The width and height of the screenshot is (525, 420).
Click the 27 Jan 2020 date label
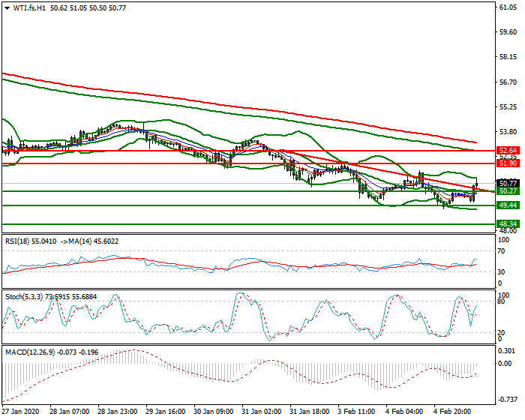coord(20,412)
